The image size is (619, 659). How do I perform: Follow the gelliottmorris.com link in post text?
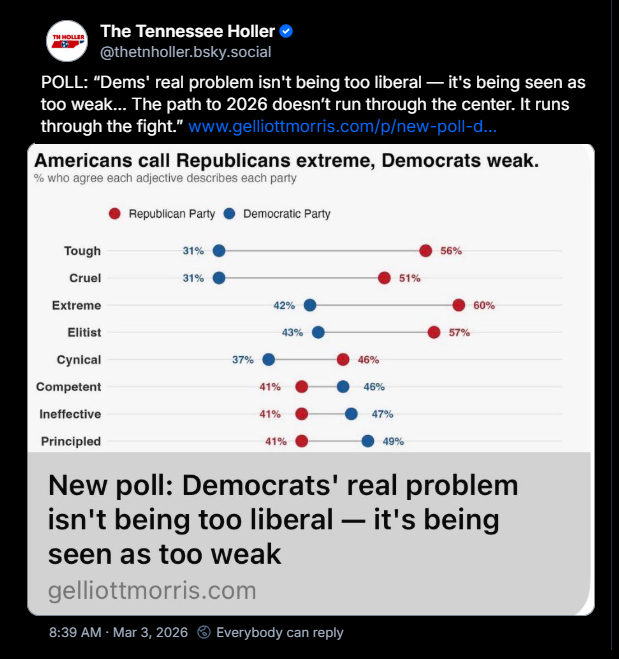pyautogui.click(x=342, y=127)
